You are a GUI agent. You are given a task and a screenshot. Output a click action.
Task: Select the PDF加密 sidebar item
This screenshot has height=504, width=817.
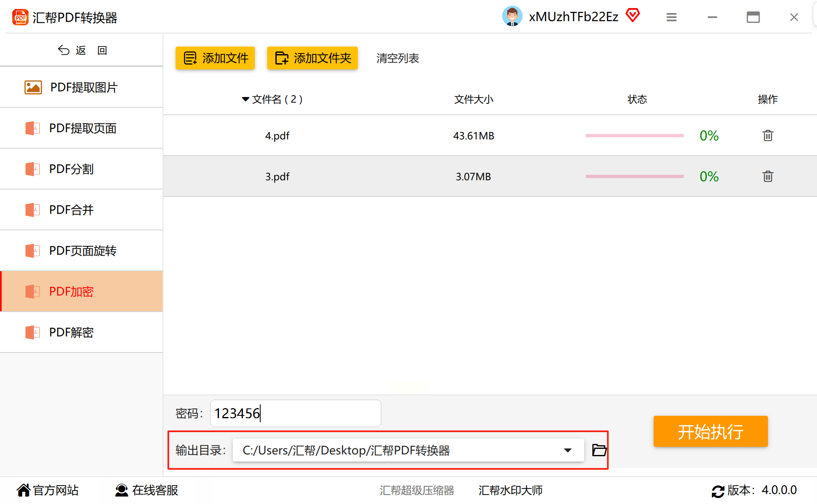tap(82, 292)
